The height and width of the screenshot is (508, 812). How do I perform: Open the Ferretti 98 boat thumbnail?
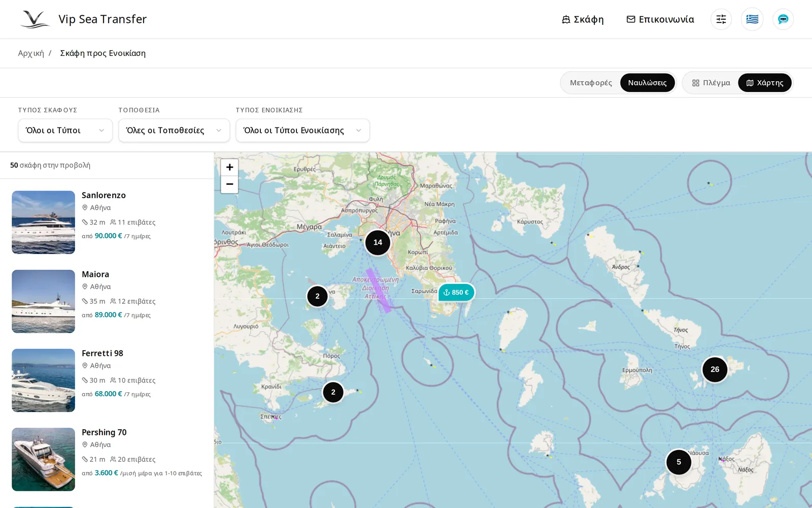pyautogui.click(x=44, y=380)
